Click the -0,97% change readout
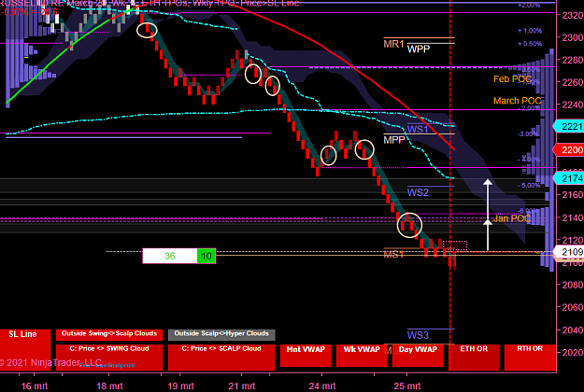584x392 pixels. tap(29, 12)
